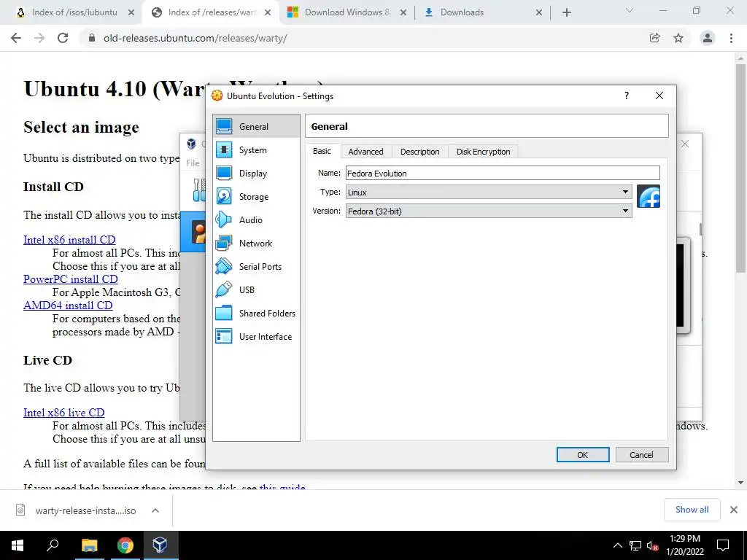Switch to the Disk Encryption tab
747x560 pixels.
click(x=483, y=152)
